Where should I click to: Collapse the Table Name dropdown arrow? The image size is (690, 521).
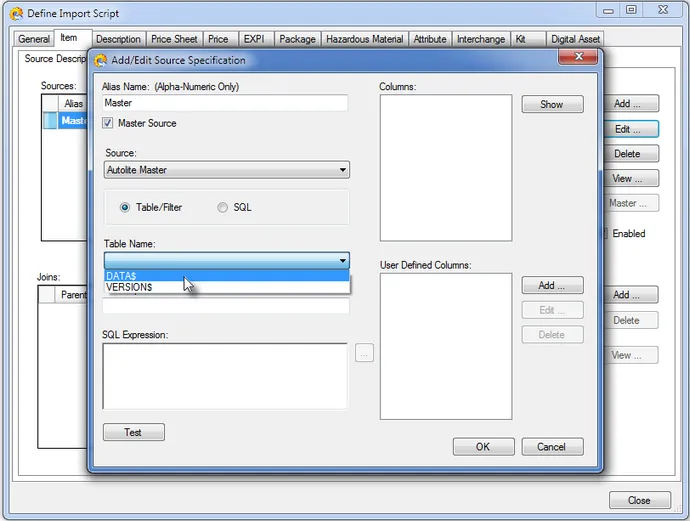(342, 261)
